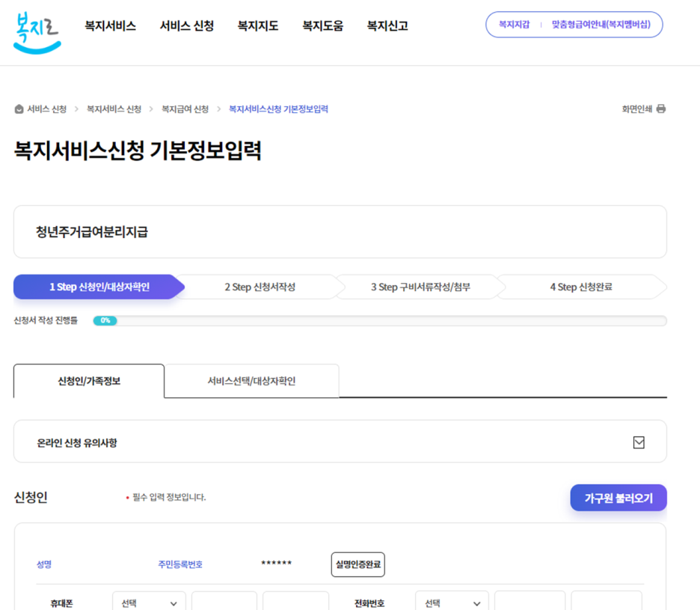This screenshot has width=700, height=610.
Task: Open the 복지지도 menu item
Action: click(257, 25)
